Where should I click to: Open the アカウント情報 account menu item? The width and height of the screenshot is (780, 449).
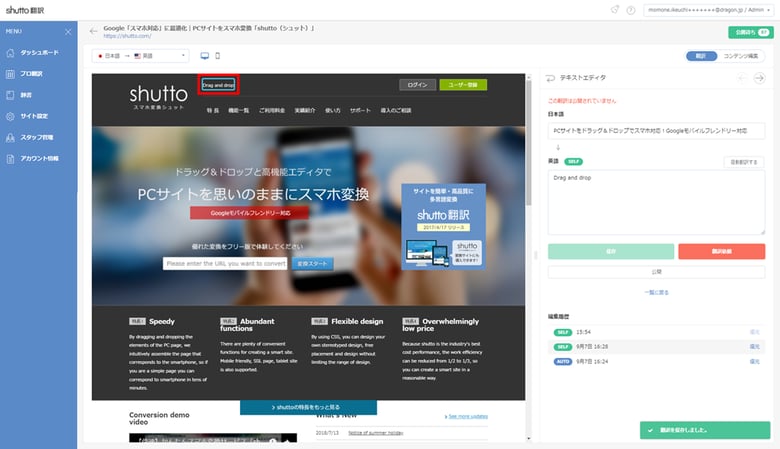click(39, 159)
